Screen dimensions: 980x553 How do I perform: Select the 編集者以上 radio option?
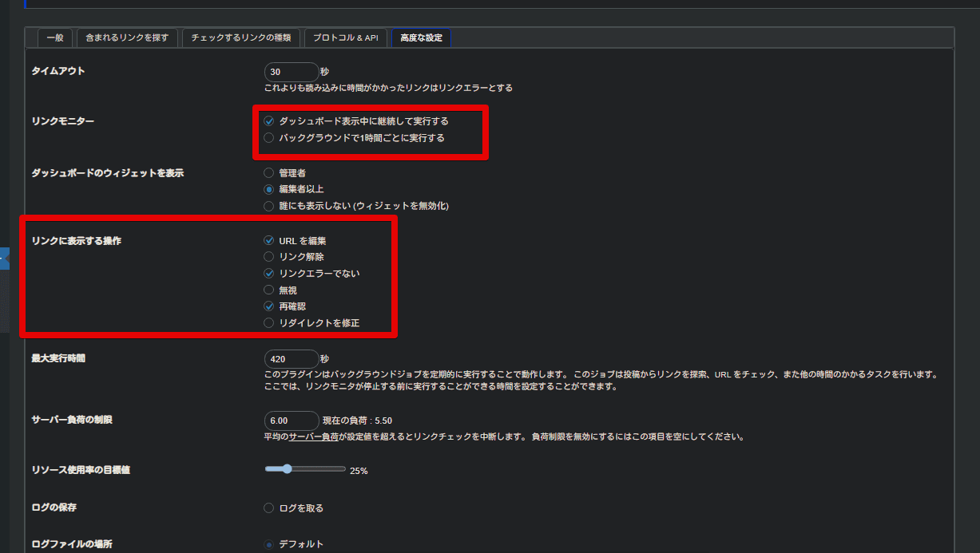click(269, 189)
